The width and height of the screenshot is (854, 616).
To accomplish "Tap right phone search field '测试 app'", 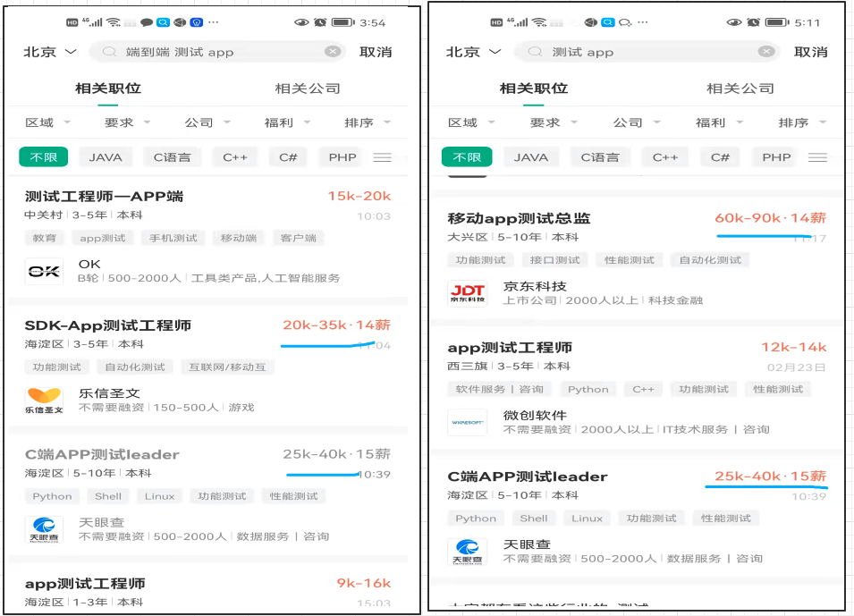I will pos(647,52).
